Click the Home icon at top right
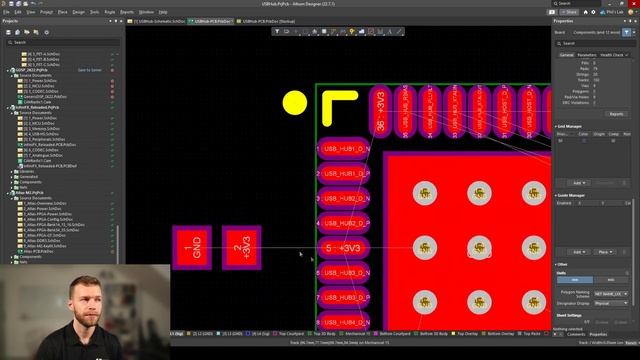The image size is (640, 360). pyautogui.click(x=585, y=12)
